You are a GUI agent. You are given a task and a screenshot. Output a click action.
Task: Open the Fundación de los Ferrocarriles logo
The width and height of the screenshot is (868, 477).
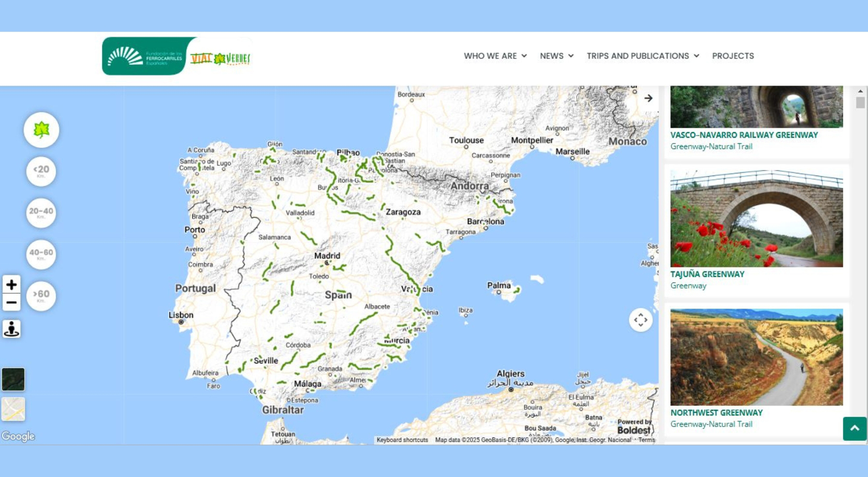click(x=145, y=56)
